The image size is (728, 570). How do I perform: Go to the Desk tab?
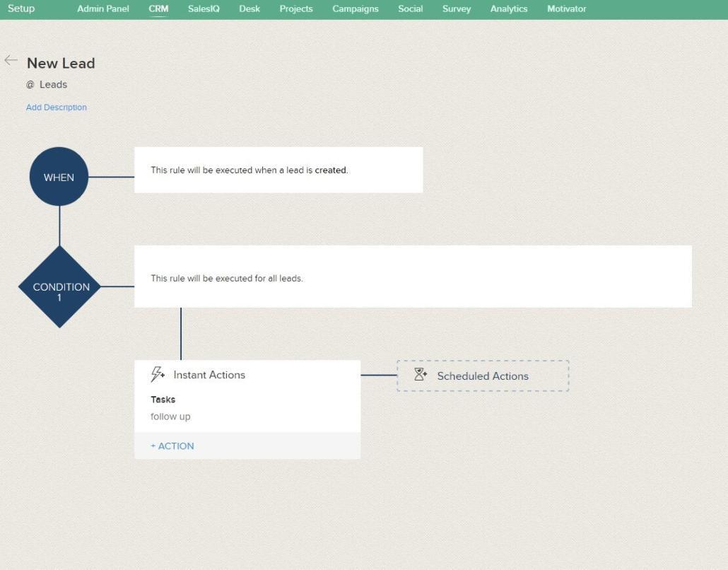pos(249,8)
